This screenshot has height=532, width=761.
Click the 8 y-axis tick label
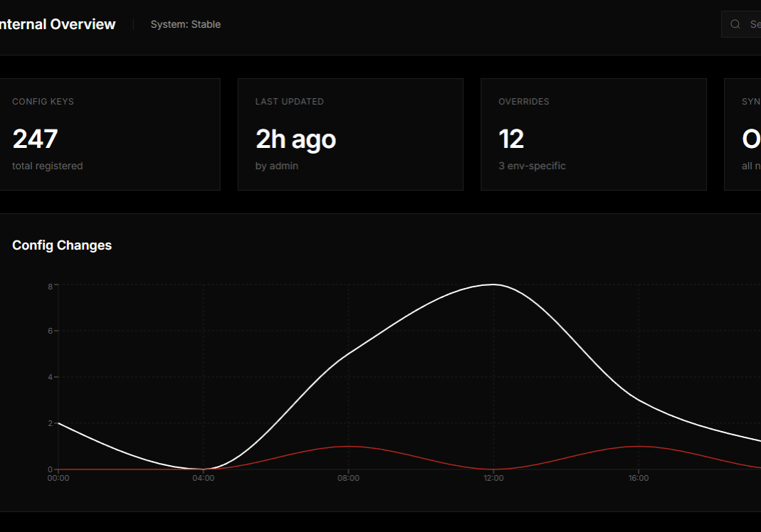[50, 286]
